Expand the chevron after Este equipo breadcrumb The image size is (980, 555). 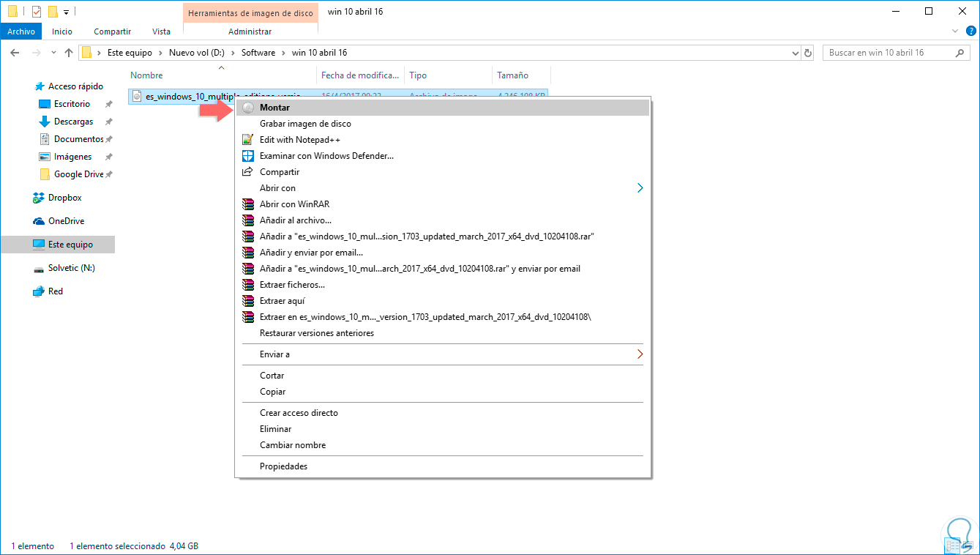click(160, 53)
